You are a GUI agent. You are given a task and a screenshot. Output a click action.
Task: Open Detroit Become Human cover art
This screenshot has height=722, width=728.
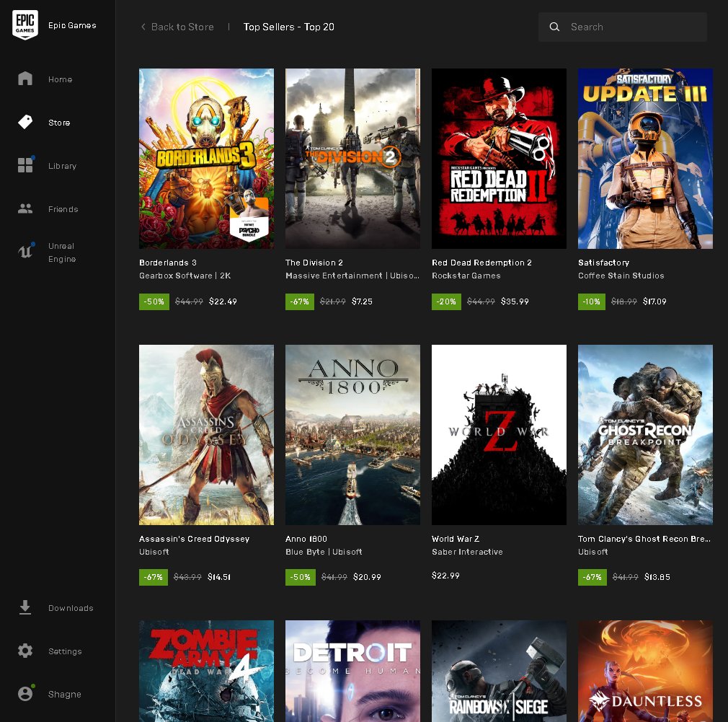(x=352, y=671)
